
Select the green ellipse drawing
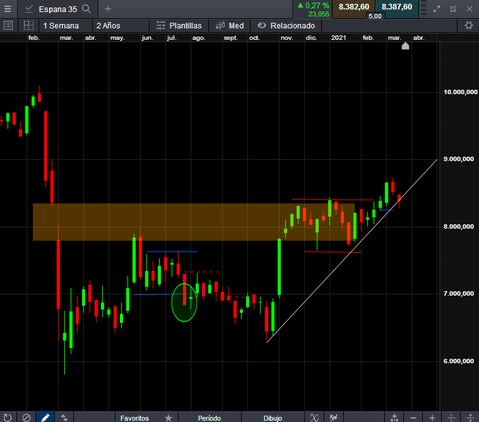point(184,302)
